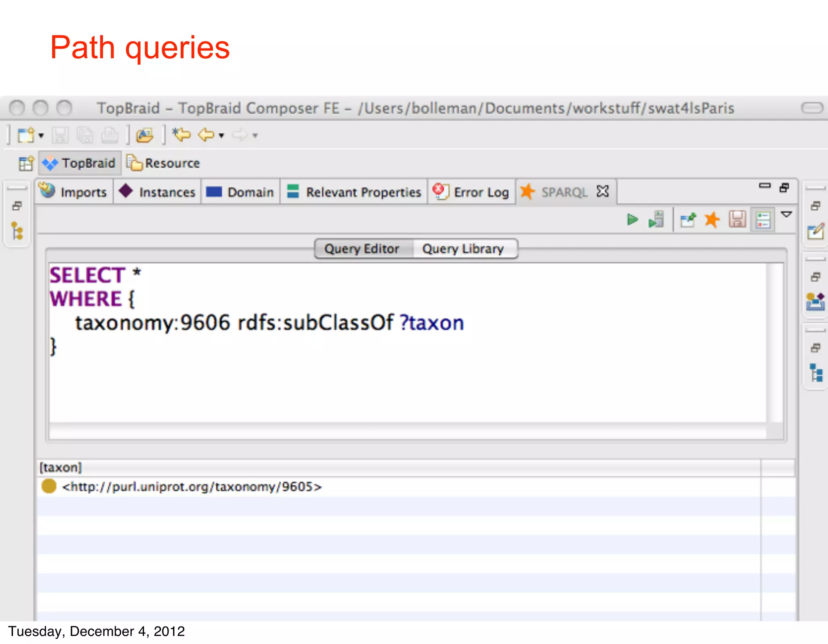The width and height of the screenshot is (828, 644).
Task: Open the new file dropdown arrow
Action: click(41, 135)
